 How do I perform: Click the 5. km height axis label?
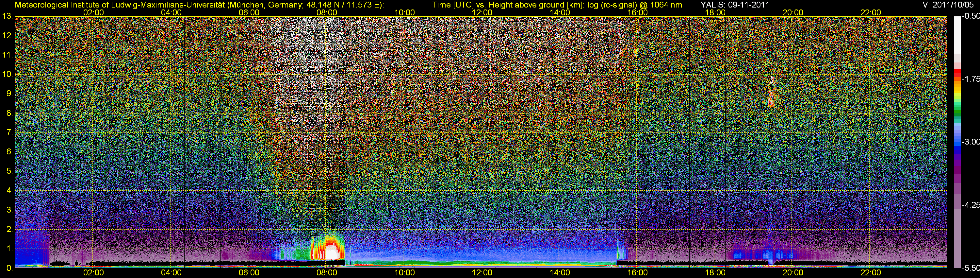[9, 171]
